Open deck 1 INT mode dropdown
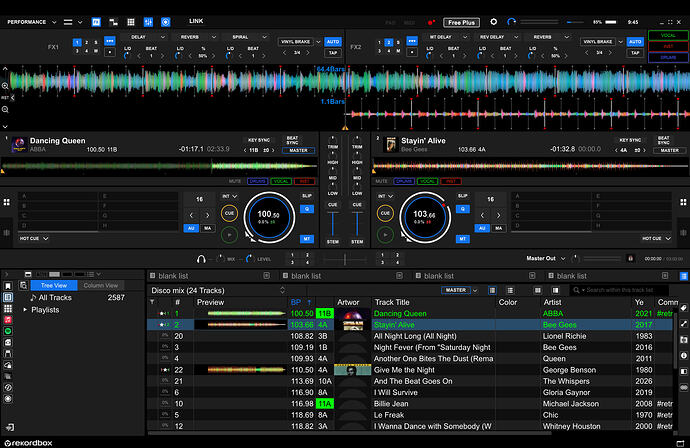This screenshot has width=690, height=448. point(230,196)
